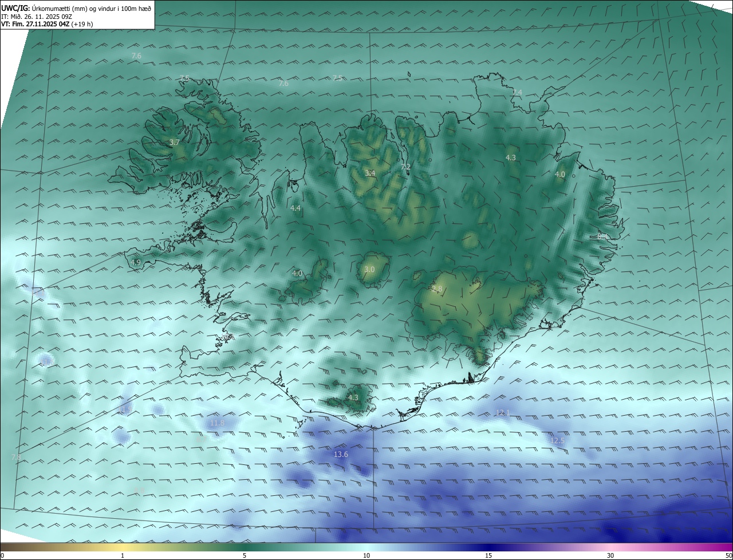Click the 4.3 value on the southern glacier
Screen dimensions: 733x560
[353, 397]
